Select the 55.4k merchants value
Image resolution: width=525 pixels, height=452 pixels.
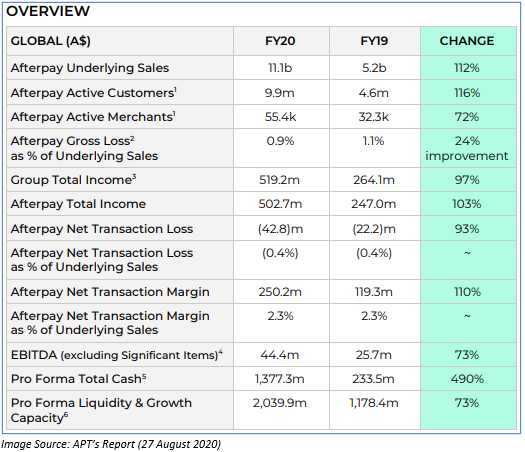(280, 117)
